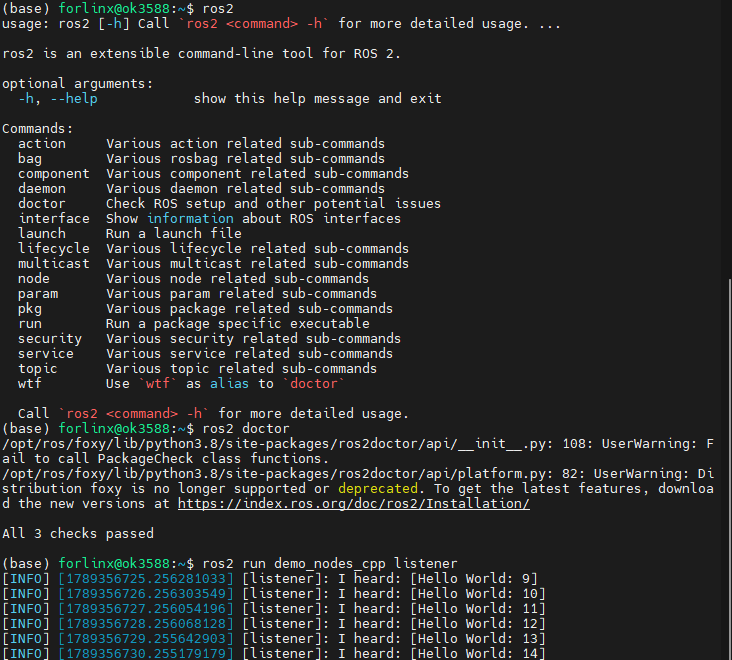The height and width of the screenshot is (660, 732).
Task: Click the 'param' command name
Action: 38,294
